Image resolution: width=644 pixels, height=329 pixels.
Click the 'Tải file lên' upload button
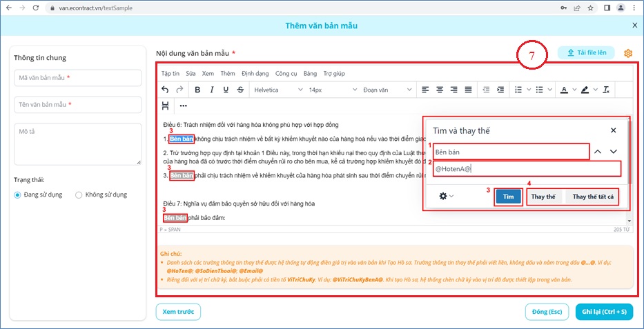coord(586,52)
